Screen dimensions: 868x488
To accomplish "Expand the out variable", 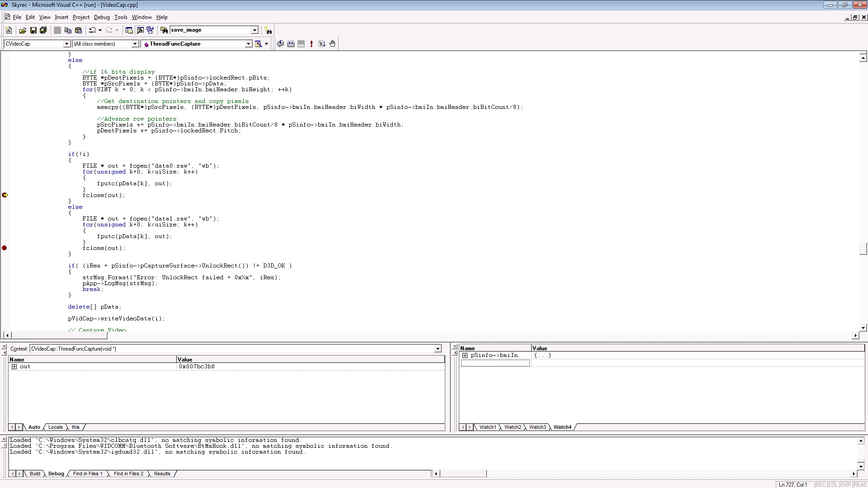I will [x=14, y=366].
